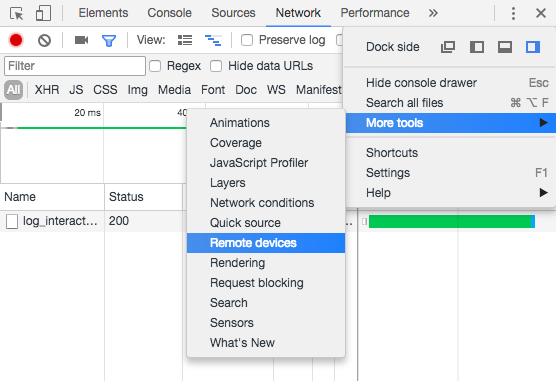This screenshot has height=381, width=556.
Task: Choose Remote devices in submenu
Action: point(266,243)
